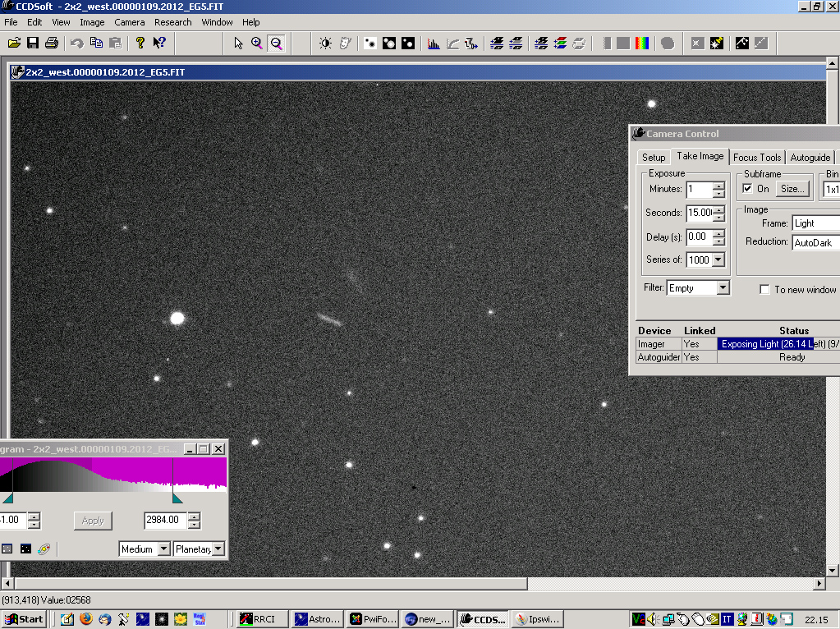
Task: Click the brightness/contrast sun icon
Action: tap(326, 43)
